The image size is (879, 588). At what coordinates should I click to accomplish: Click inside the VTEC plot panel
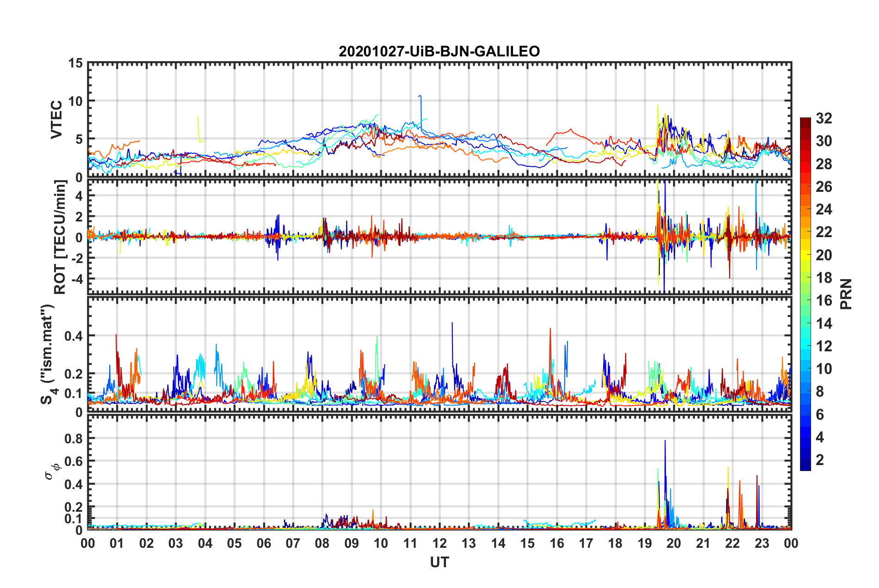pyautogui.click(x=439, y=120)
